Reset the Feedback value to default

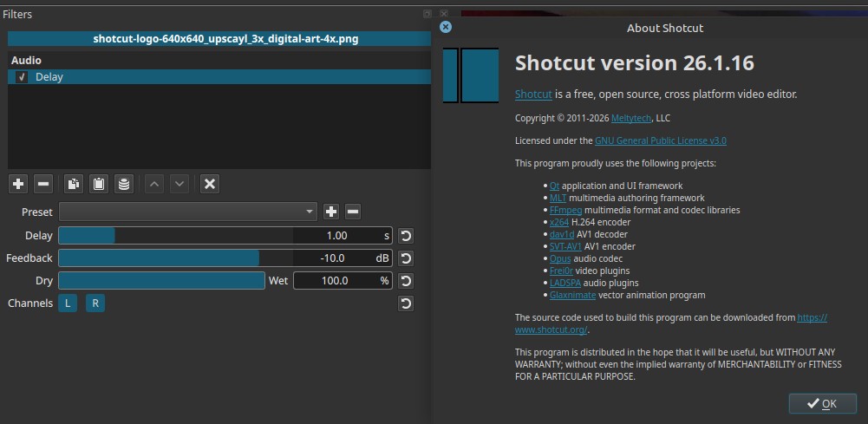pos(405,258)
